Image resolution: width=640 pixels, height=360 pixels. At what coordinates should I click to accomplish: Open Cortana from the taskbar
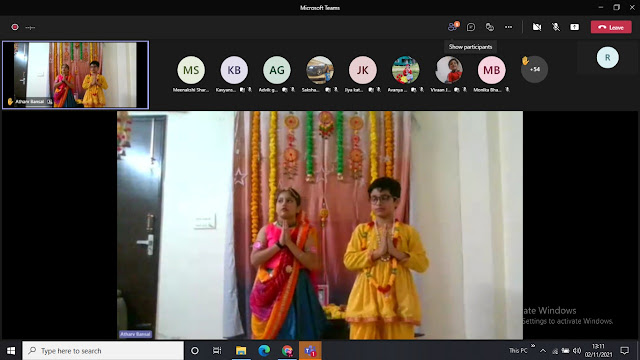[x=195, y=351]
